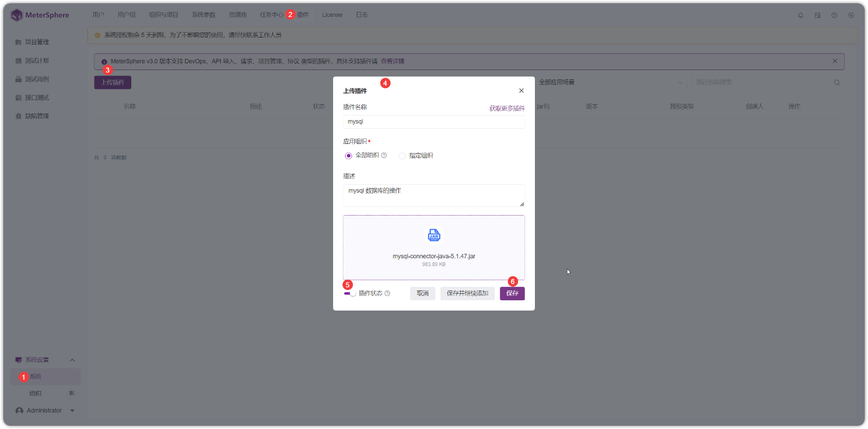The width and height of the screenshot is (868, 429).
Task: Click help icon next to 全部组织
Action: tap(384, 155)
